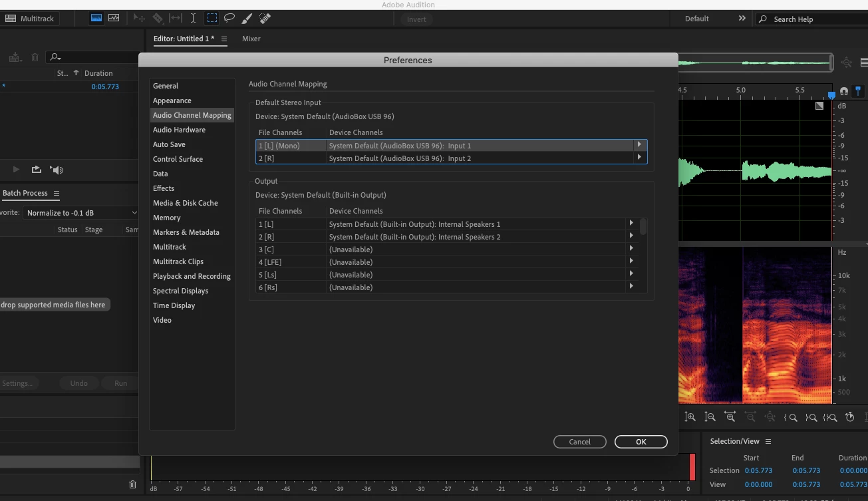
Task: Click the overview navigator right handle
Action: tap(832, 63)
